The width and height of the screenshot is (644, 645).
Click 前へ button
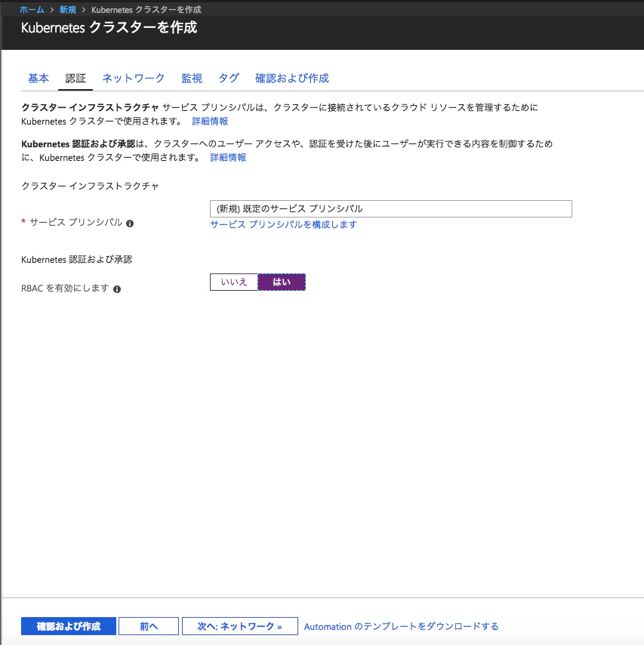(149, 626)
